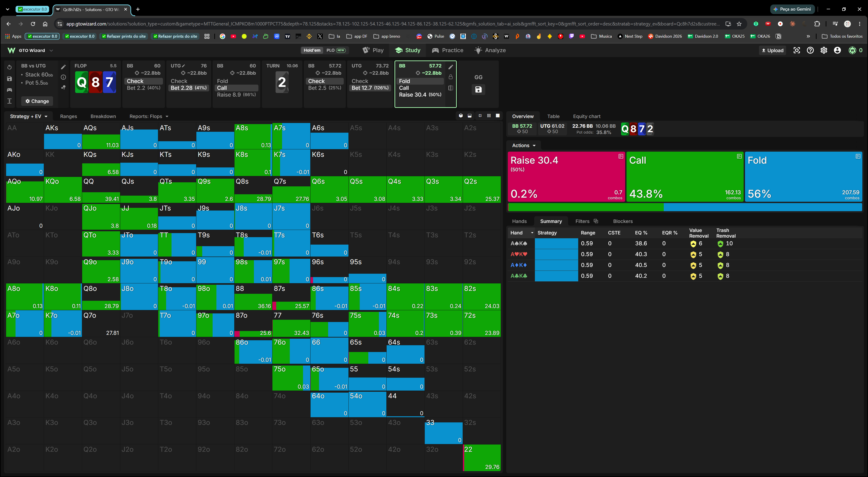This screenshot has width=868, height=477.
Task: Click the AKs cell in the hand matrix
Action: pyautogui.click(x=63, y=136)
